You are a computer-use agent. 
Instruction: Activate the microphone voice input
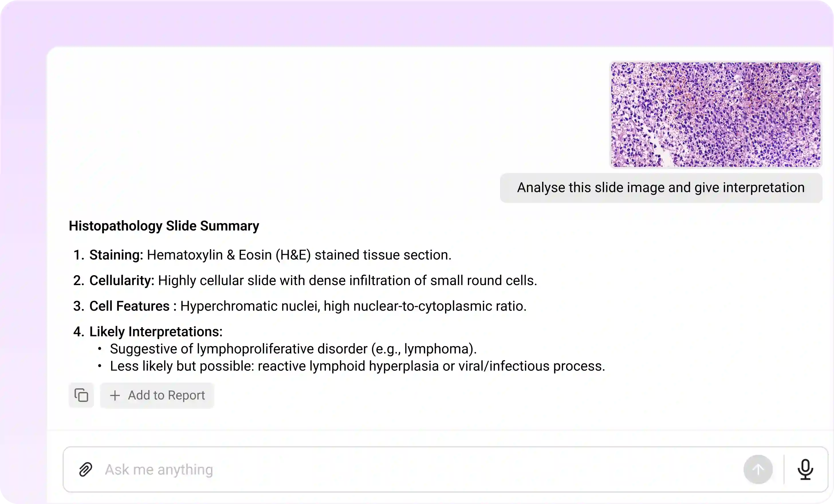tap(805, 469)
